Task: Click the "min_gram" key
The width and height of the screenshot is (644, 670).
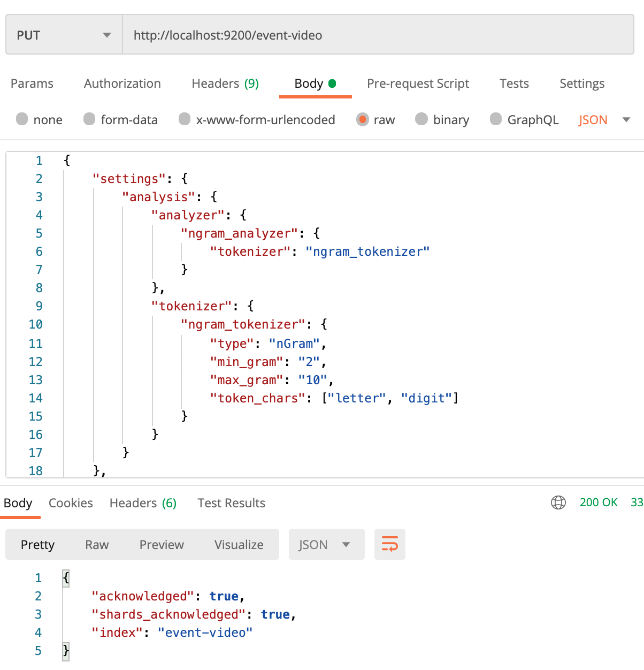Action: [x=247, y=362]
